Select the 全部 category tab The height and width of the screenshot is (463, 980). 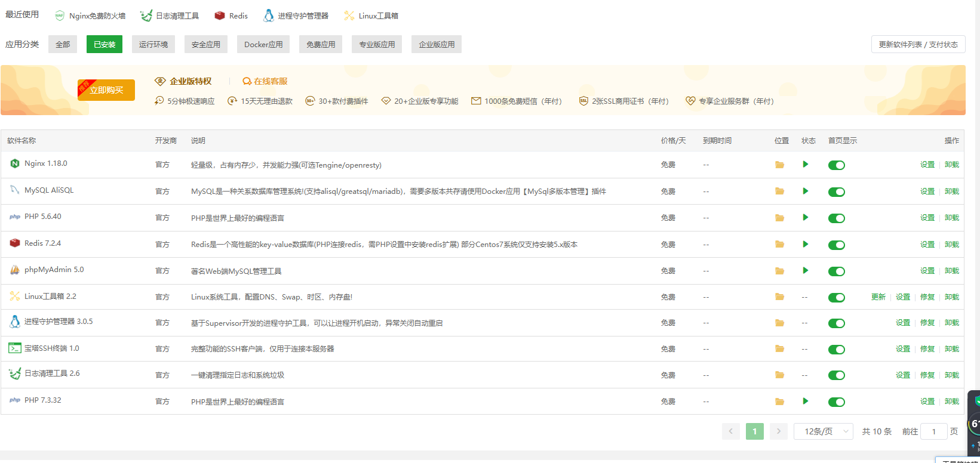click(63, 44)
